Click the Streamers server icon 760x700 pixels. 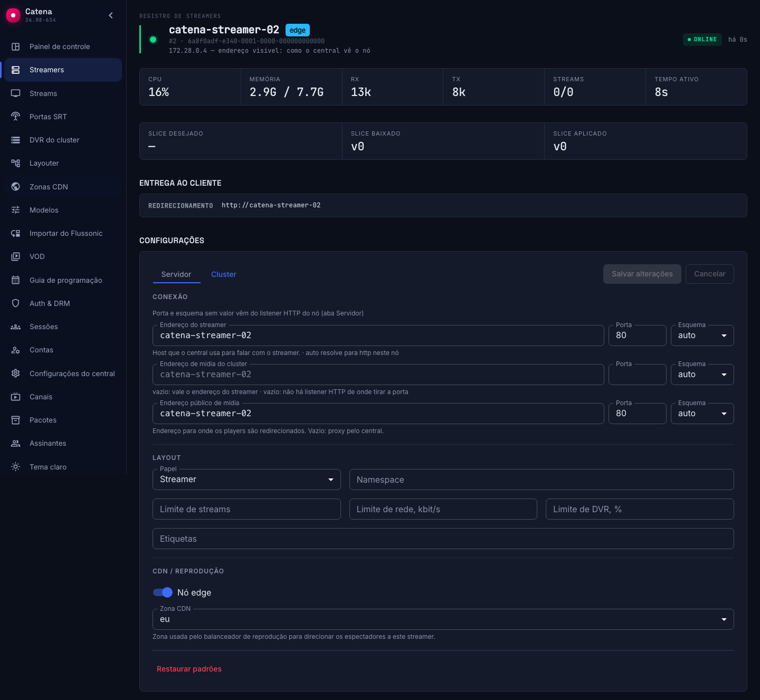(16, 70)
